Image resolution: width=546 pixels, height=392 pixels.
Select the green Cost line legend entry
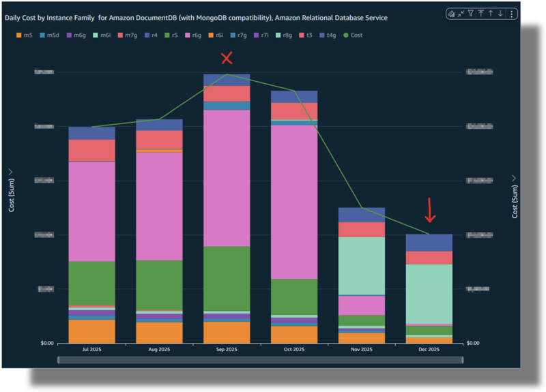353,35
